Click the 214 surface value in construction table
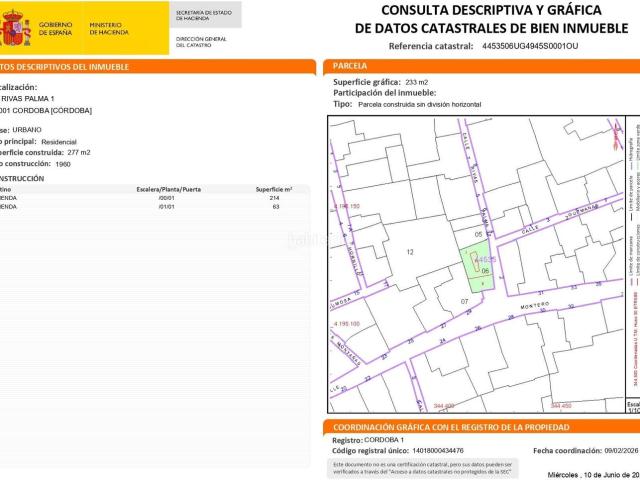Viewport: 640px width, 480px height. click(x=274, y=198)
